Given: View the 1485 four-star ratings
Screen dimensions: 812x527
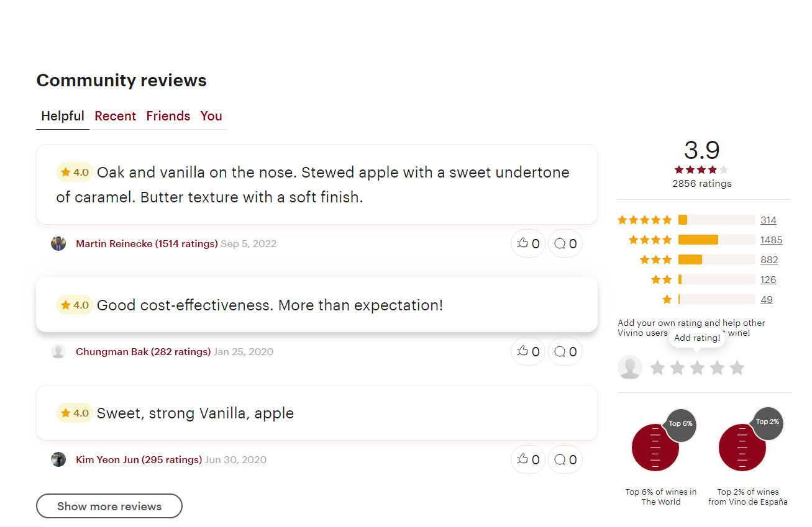Looking at the screenshot, I should [x=772, y=240].
